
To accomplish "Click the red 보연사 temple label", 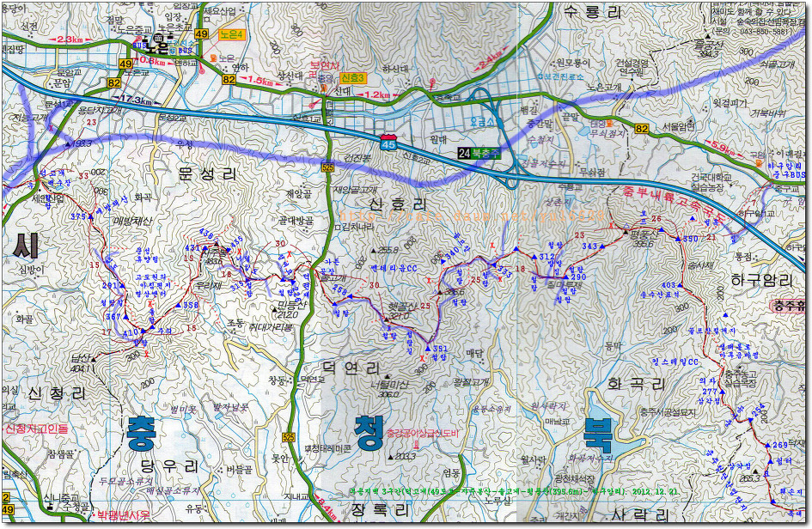I will coord(325,66).
